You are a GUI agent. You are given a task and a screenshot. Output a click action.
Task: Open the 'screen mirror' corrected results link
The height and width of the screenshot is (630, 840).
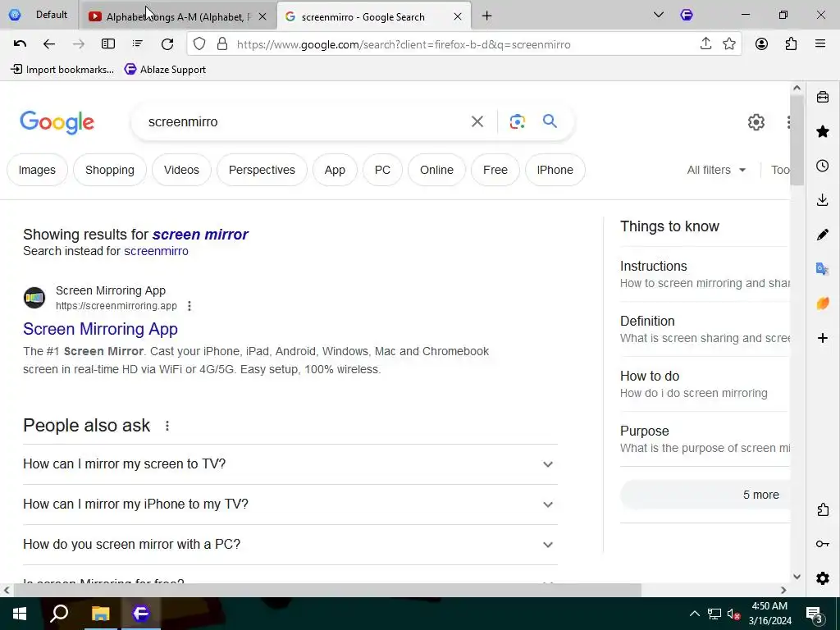point(200,234)
